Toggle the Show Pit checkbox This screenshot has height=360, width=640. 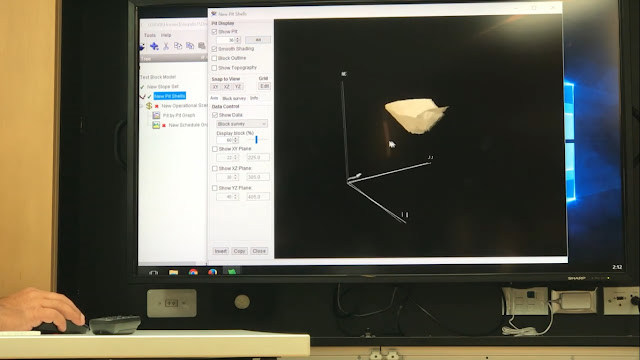pos(214,31)
